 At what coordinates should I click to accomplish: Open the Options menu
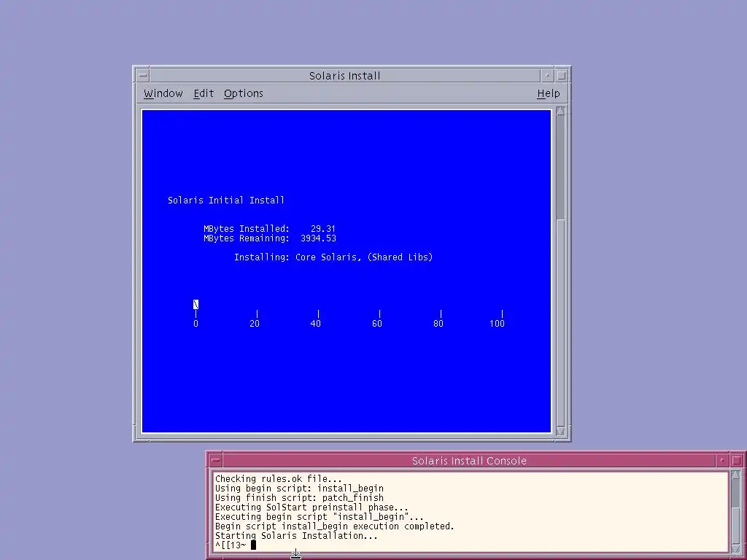tap(244, 93)
